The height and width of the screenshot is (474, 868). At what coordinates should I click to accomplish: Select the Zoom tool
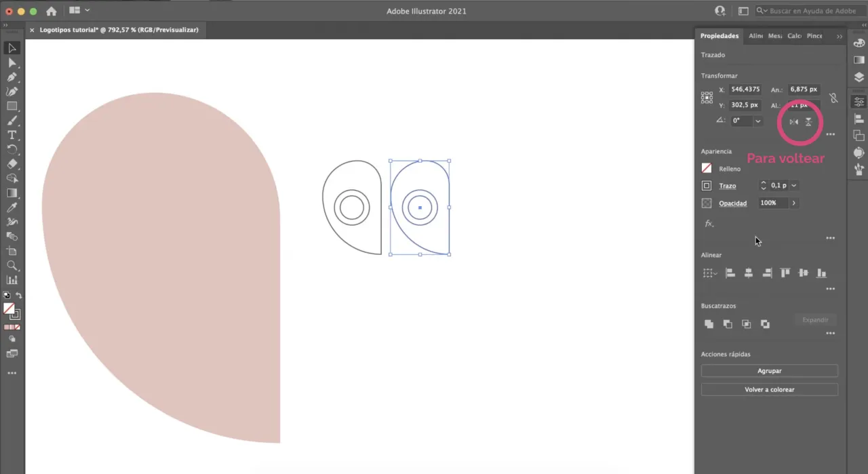coord(12,265)
